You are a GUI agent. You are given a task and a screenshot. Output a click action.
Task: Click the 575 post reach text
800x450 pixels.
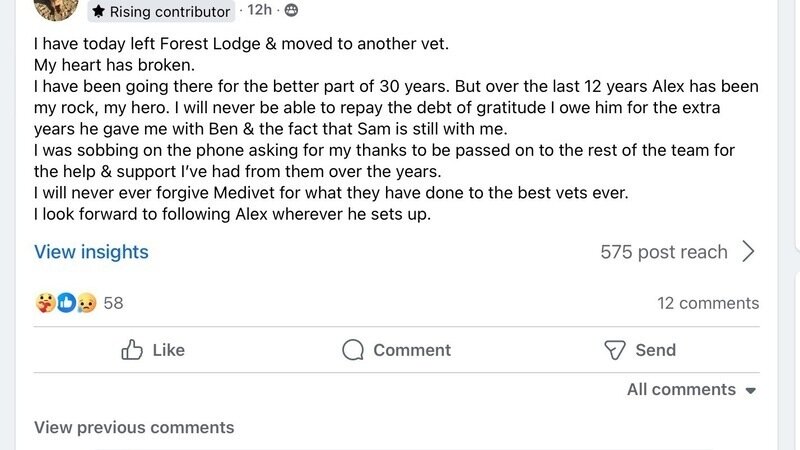pyautogui.click(x=663, y=252)
